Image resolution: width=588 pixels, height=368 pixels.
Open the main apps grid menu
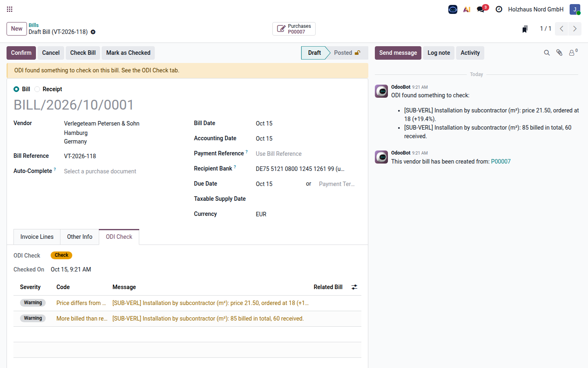pos(10,9)
